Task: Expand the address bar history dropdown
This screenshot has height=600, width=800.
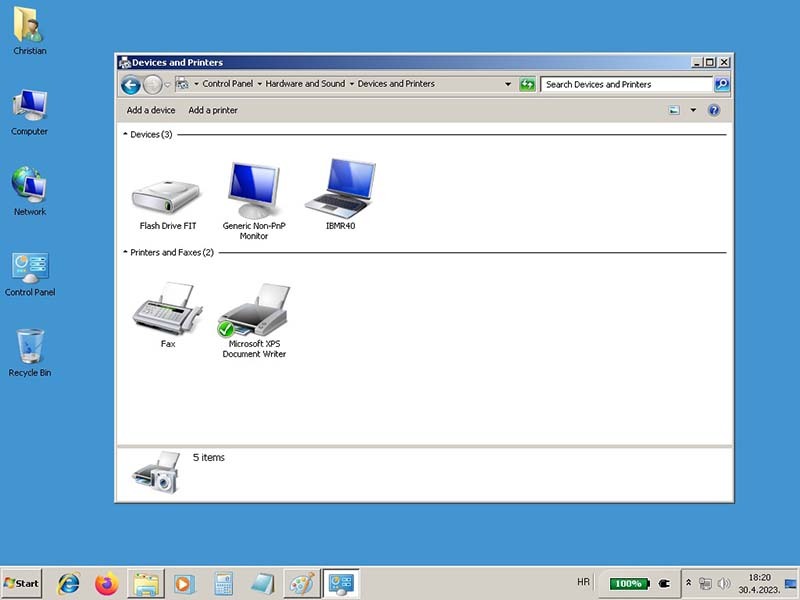Action: point(508,85)
